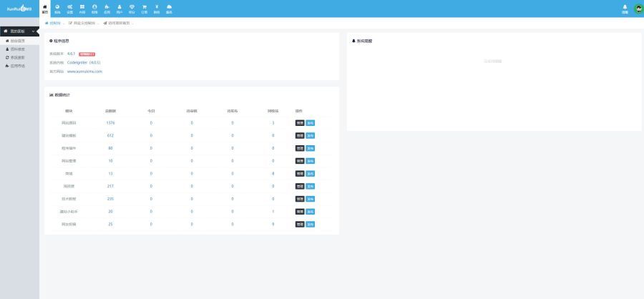The image size is (644, 299).
Task: Click the yen finance icon in top bar
Action: (156, 9)
